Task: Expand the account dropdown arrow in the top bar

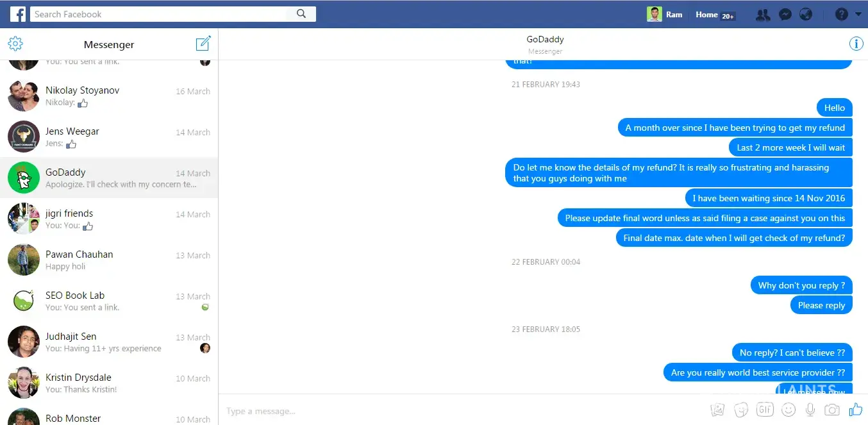Action: click(x=858, y=14)
